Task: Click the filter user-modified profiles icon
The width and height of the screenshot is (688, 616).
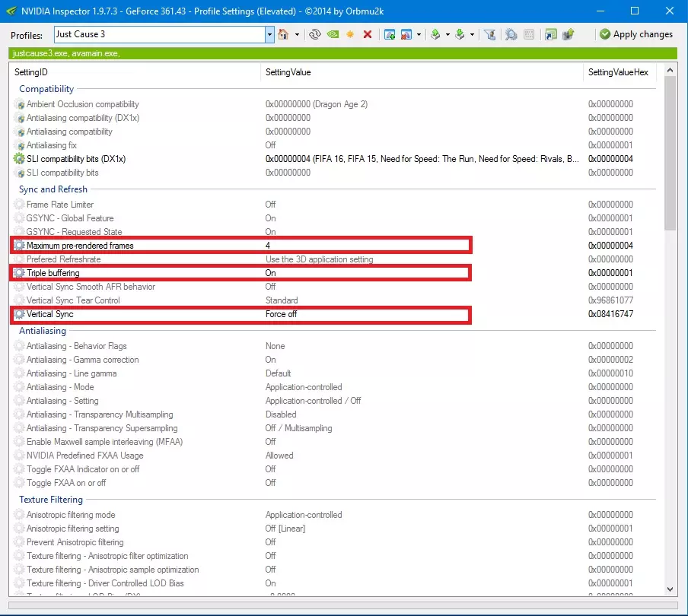Action: [490, 34]
